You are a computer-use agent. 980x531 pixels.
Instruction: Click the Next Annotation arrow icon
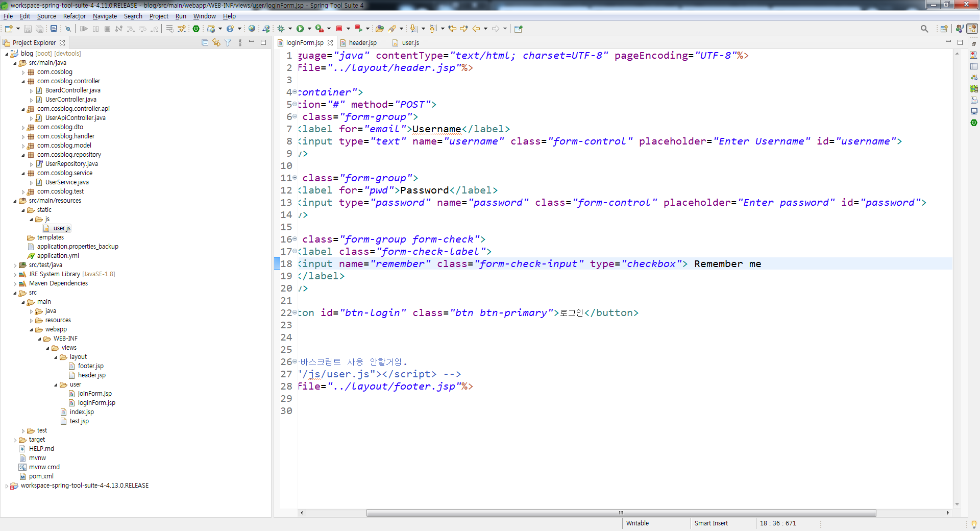(413, 29)
